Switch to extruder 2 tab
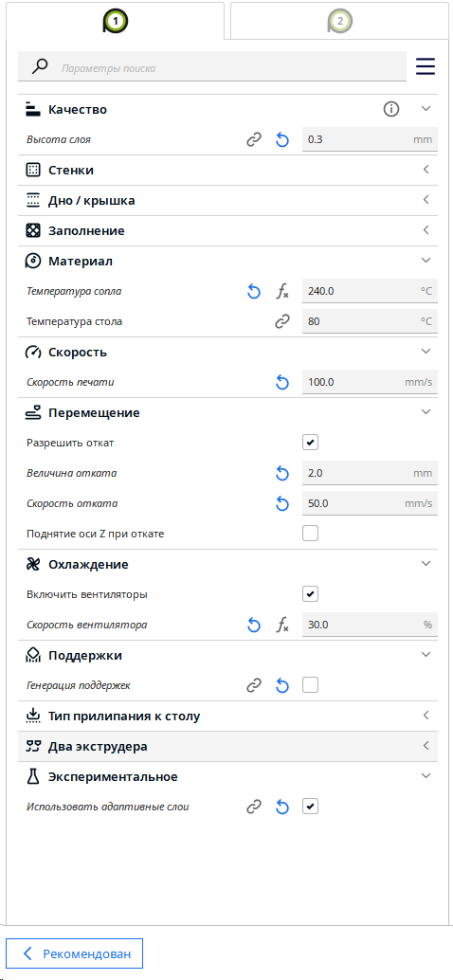Image resolution: width=453 pixels, height=980 pixels. coord(339,21)
